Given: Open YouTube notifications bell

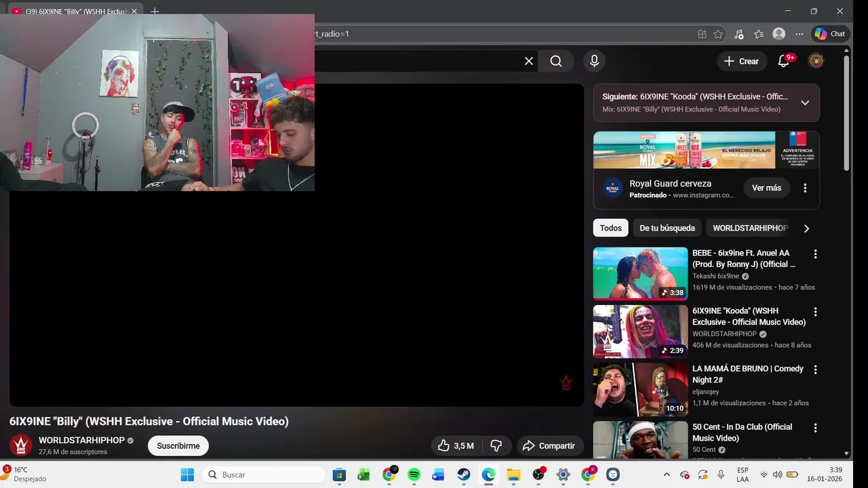Looking at the screenshot, I should coord(785,61).
